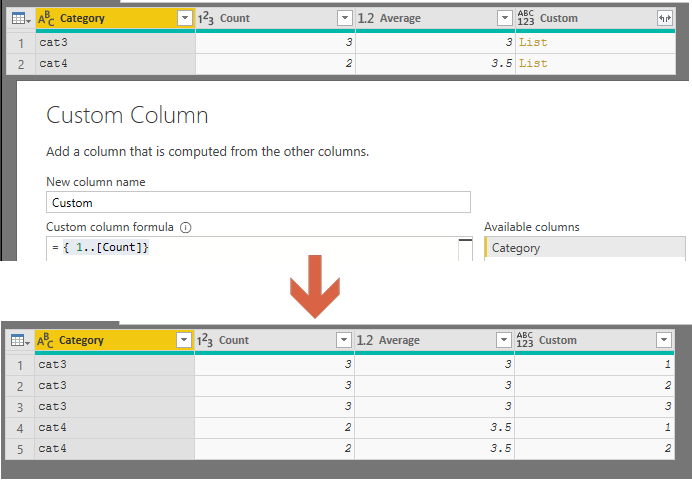Select the Count column header in bottom table
The width and height of the screenshot is (692, 487).
(x=275, y=340)
